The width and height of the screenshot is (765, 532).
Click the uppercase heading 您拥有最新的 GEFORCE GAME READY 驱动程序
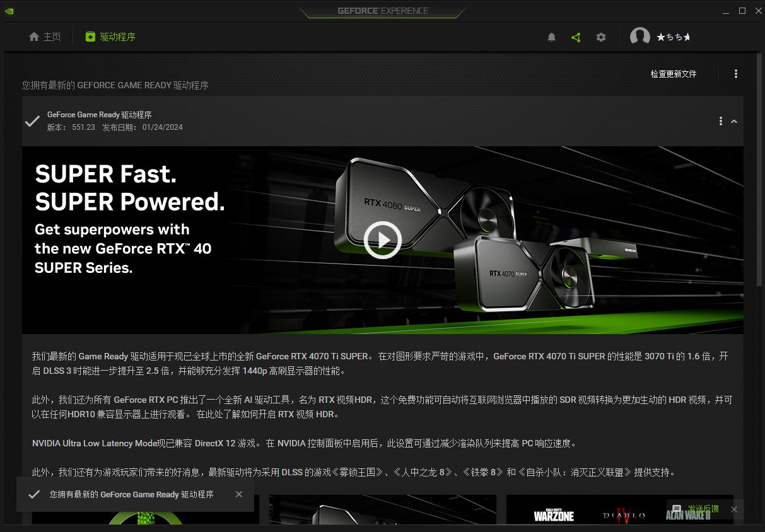[x=115, y=85]
